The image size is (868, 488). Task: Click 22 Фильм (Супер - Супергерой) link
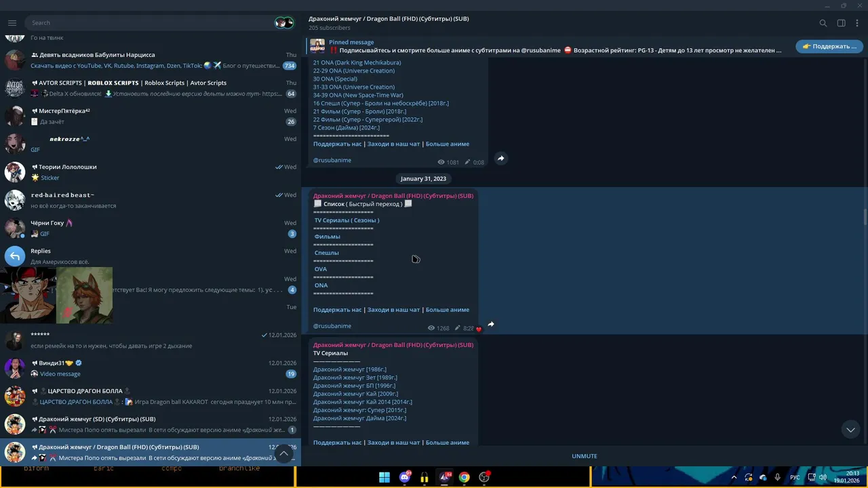368,119
